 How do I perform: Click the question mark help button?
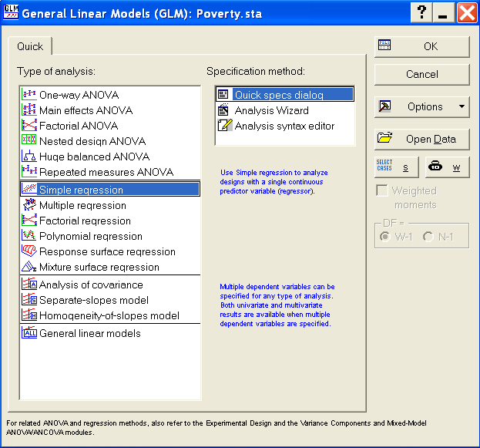421,12
